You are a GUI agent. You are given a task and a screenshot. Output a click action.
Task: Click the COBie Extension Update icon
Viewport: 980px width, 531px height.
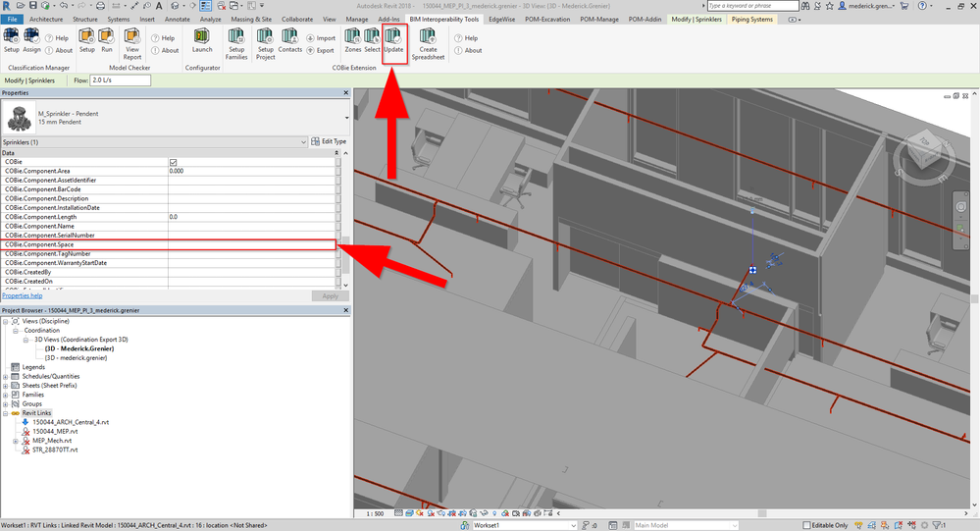(x=393, y=41)
